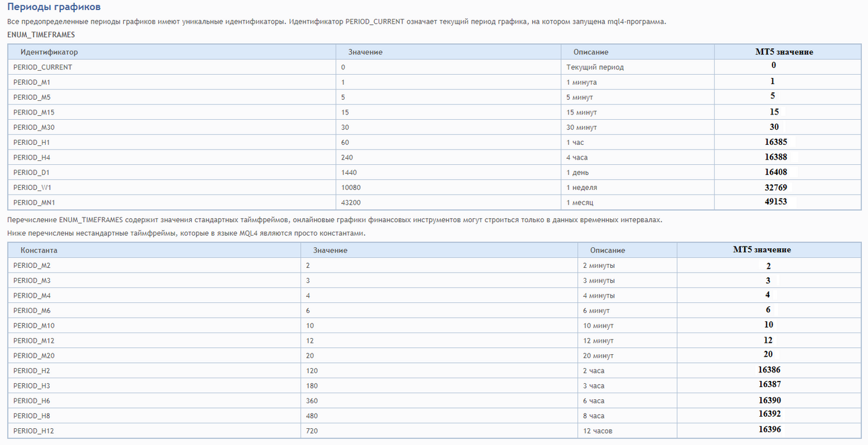Select the PERIOD_M1 identifier cell

point(172,82)
